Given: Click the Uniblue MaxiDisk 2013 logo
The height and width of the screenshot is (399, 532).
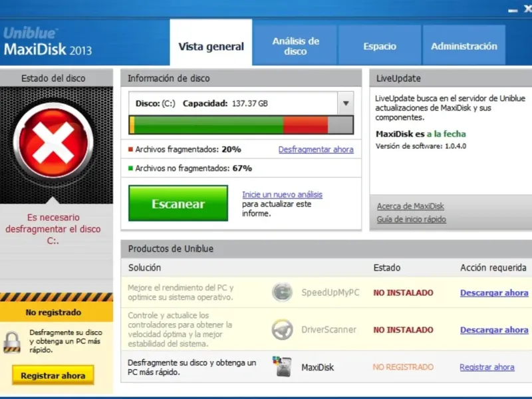Looking at the screenshot, I should 47,42.
